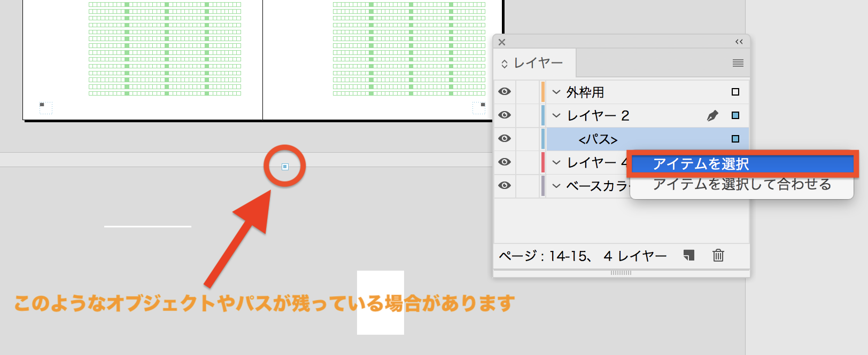Viewport: 868px width, 355px height.
Task: Select the small stray path on the pasteboard
Action: [x=285, y=167]
